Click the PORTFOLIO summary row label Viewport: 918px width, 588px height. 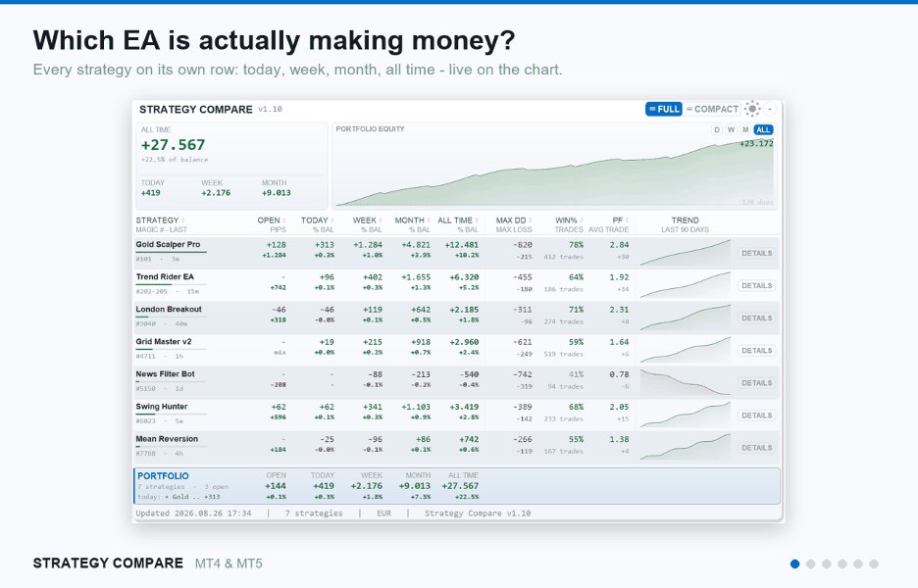click(x=164, y=476)
